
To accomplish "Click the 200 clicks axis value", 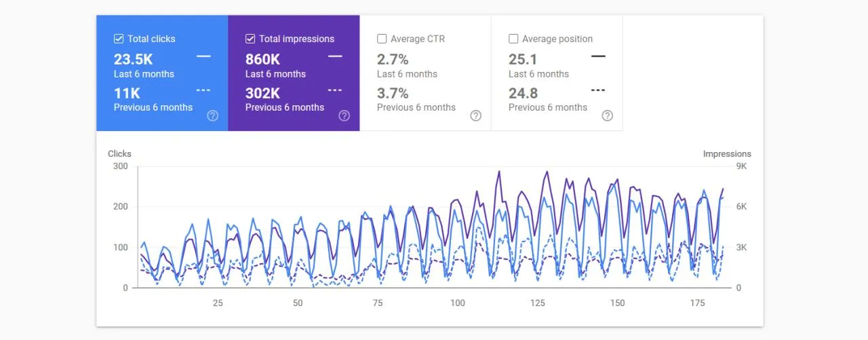I will pos(120,207).
